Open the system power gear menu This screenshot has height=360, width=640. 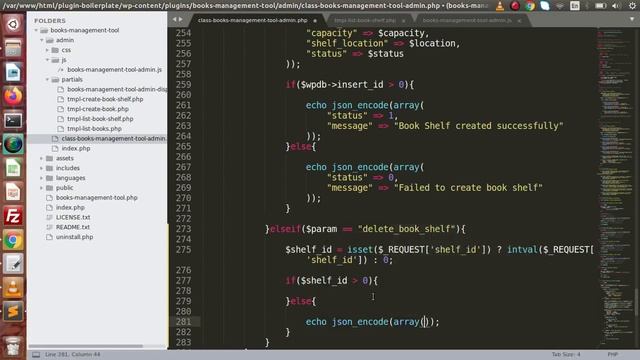coord(632,6)
